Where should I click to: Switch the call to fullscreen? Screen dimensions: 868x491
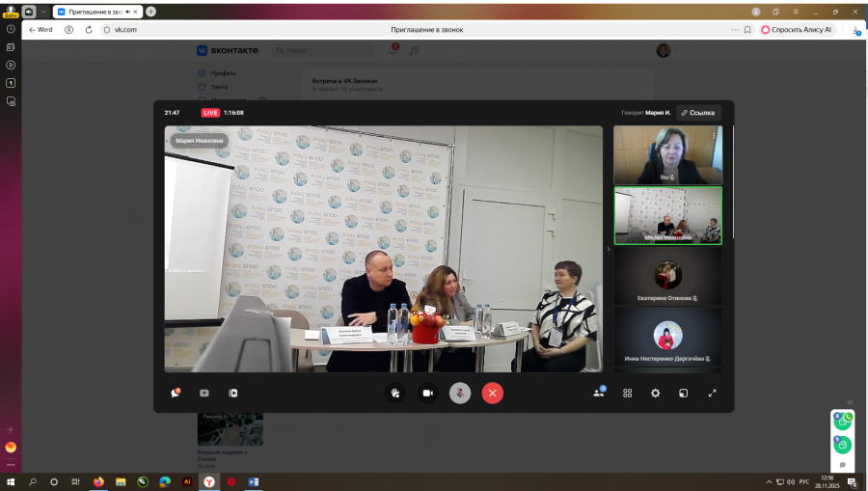click(713, 393)
